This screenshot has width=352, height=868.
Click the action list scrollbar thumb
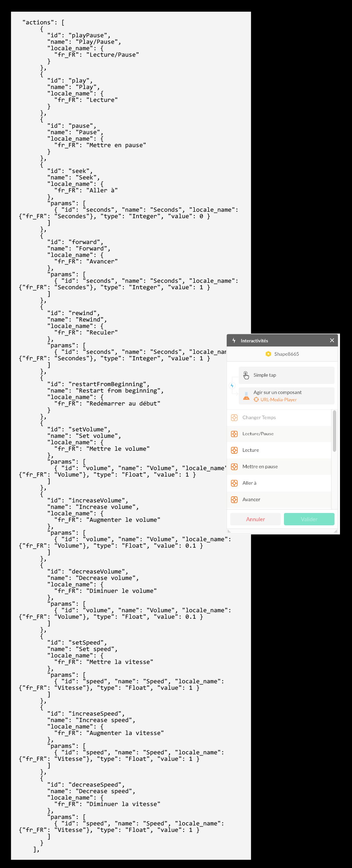tap(334, 431)
